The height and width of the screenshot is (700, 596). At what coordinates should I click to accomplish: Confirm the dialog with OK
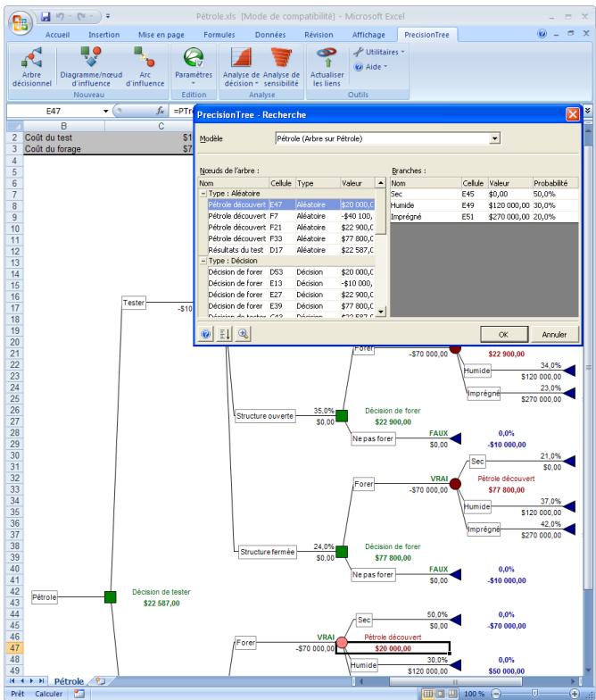click(503, 334)
